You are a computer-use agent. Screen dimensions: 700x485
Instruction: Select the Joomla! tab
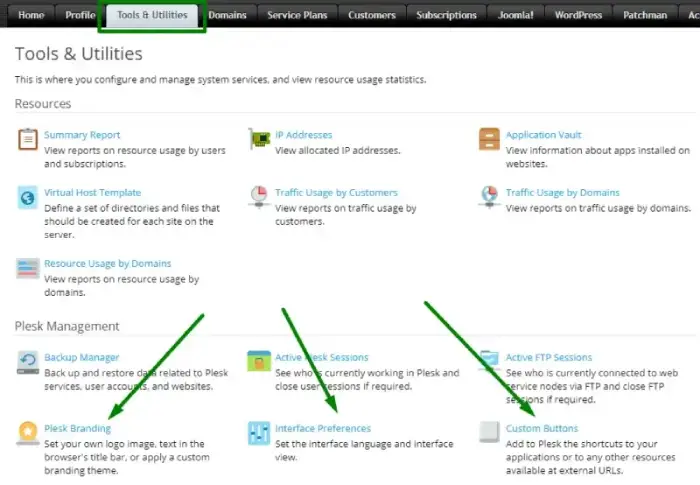point(516,15)
